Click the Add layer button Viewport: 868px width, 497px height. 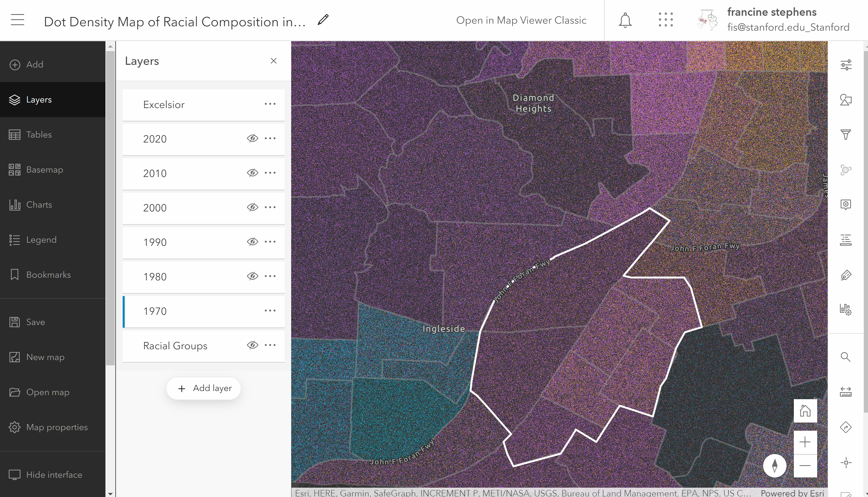coord(204,388)
